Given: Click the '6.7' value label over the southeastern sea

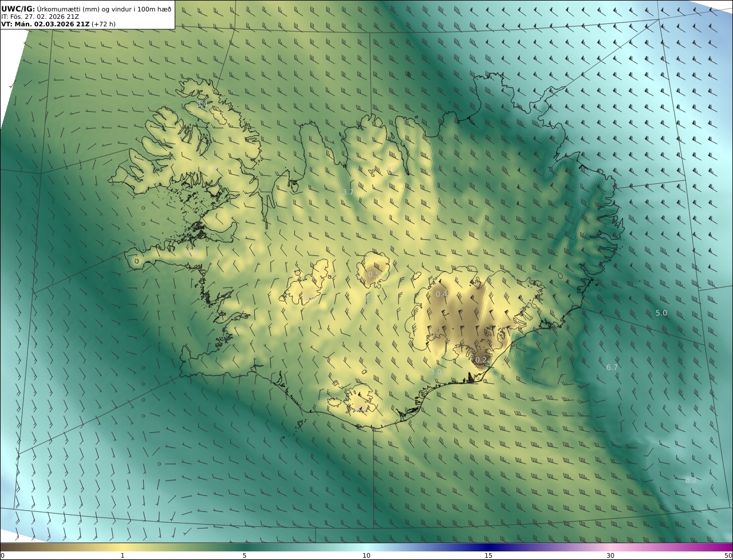Looking at the screenshot, I should tap(612, 367).
